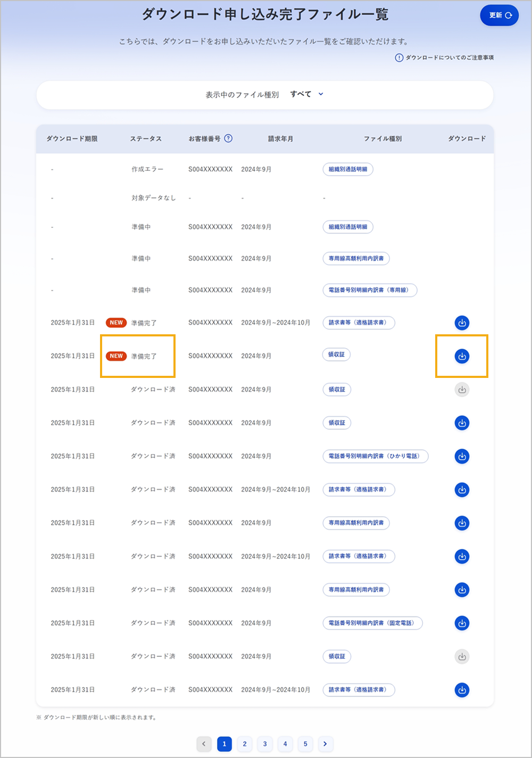Click the 組織別通話明細 tag in 準備中 row

coord(348,227)
